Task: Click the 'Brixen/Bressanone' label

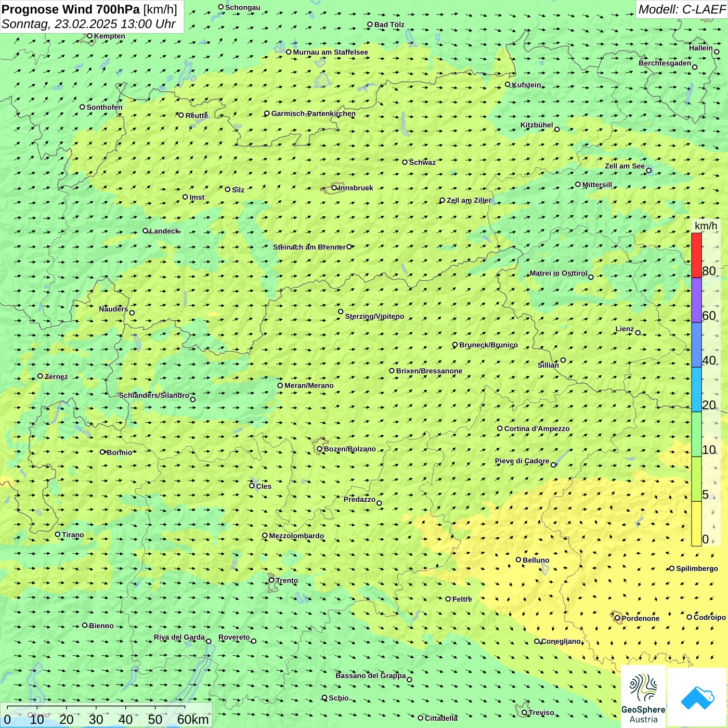Action: (x=429, y=371)
